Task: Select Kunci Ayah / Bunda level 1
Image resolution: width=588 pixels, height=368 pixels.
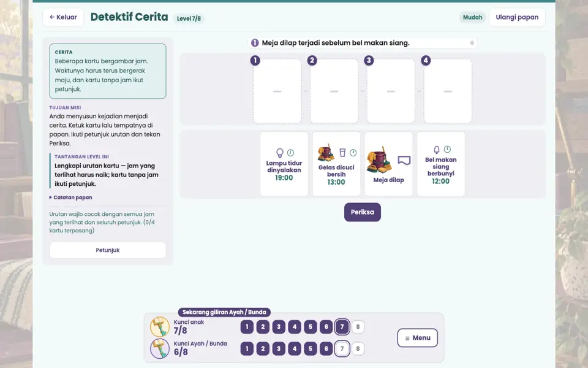Action: click(x=247, y=348)
